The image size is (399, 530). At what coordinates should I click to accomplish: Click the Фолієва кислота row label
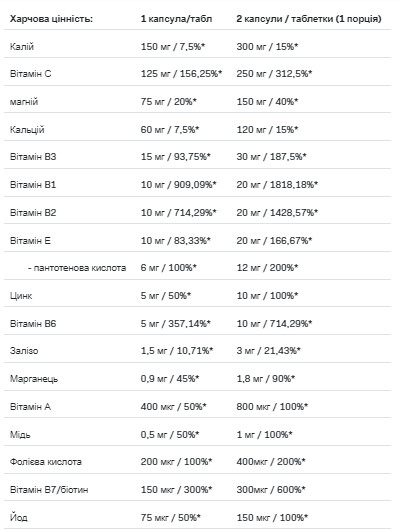pyautogui.click(x=46, y=462)
